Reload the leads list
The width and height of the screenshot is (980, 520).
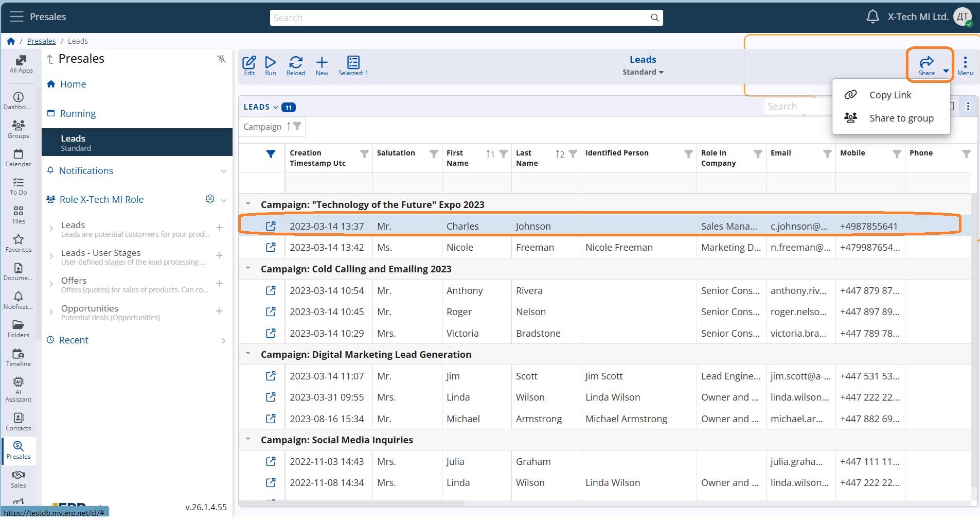click(x=296, y=66)
